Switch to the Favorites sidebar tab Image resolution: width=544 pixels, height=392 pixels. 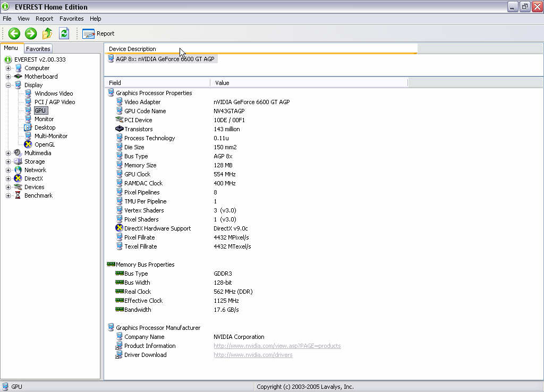pos(38,49)
